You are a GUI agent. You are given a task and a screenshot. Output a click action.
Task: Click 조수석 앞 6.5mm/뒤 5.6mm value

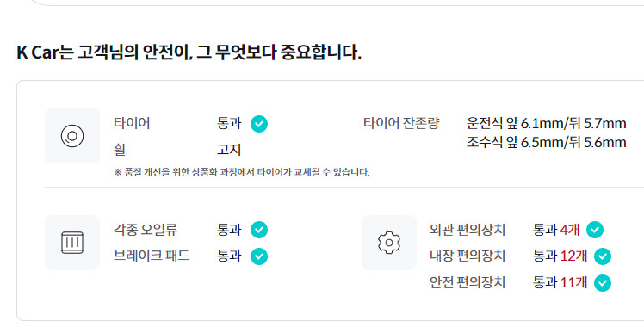546,143
